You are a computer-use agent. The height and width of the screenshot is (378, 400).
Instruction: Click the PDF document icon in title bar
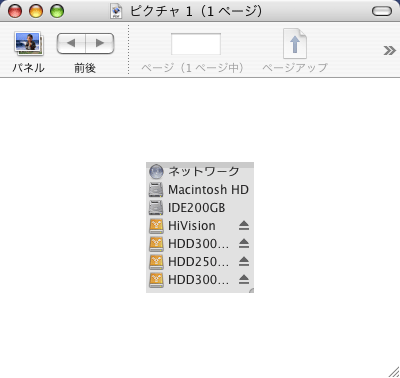pos(116,11)
